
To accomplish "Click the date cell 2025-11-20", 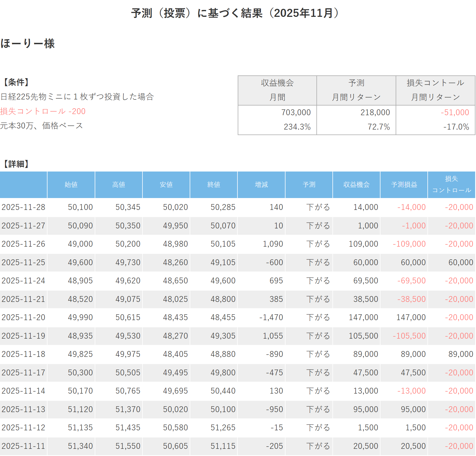I will (x=23, y=317).
